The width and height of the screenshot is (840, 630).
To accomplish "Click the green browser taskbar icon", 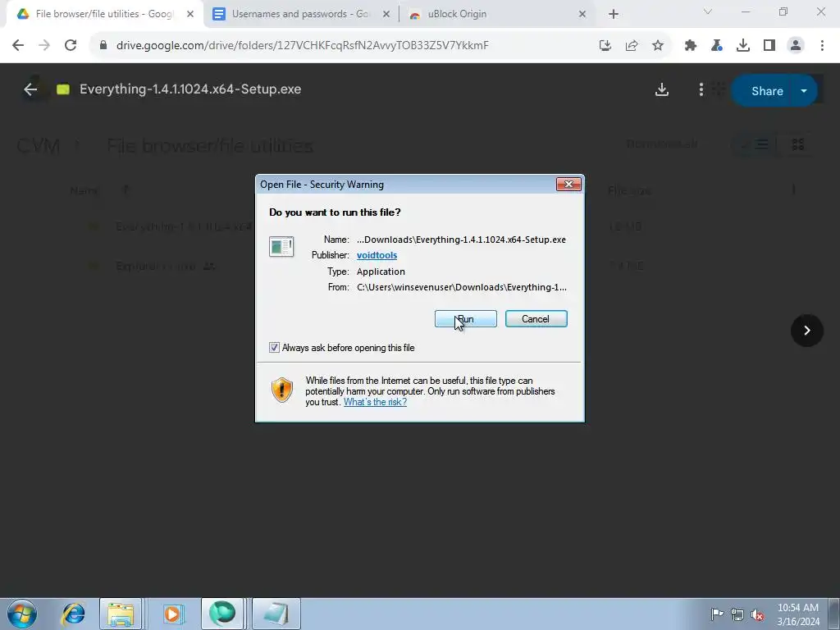I will click(222, 614).
